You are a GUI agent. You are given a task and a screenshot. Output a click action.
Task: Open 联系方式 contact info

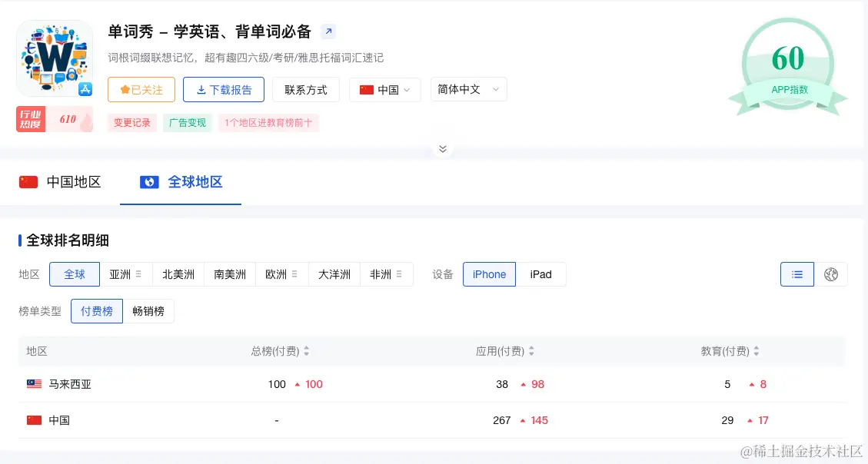305,90
